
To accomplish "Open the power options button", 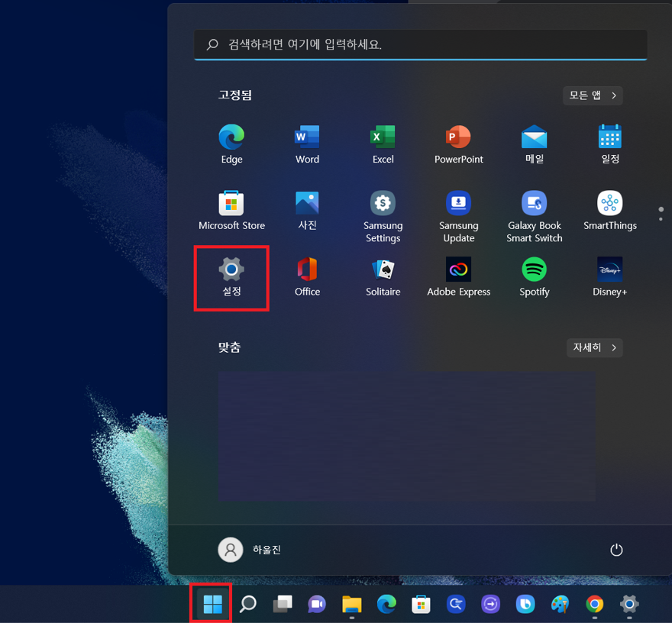I will (616, 550).
